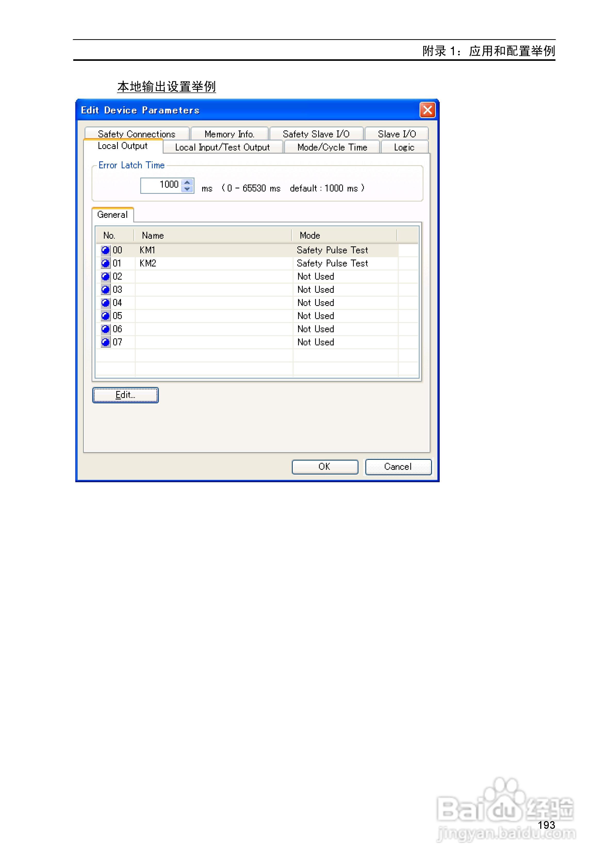Click the blue icon for output 00
This screenshot has height=868, width=614.
coord(105,250)
